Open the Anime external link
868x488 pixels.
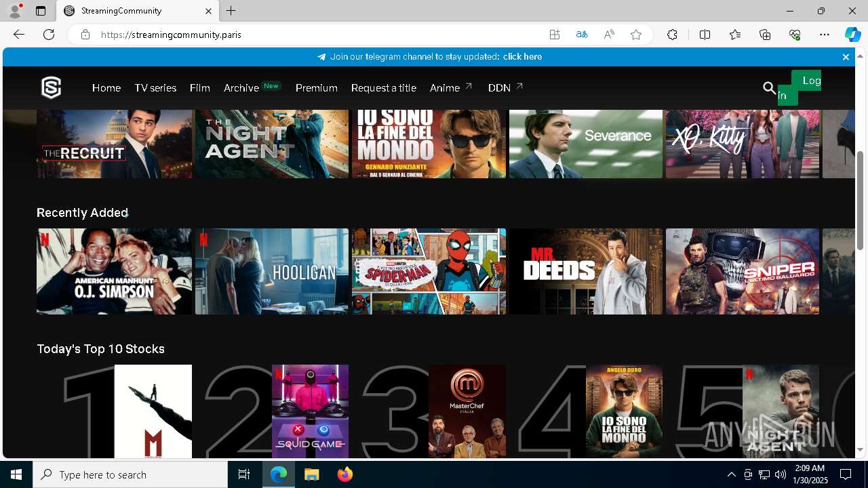pos(452,87)
